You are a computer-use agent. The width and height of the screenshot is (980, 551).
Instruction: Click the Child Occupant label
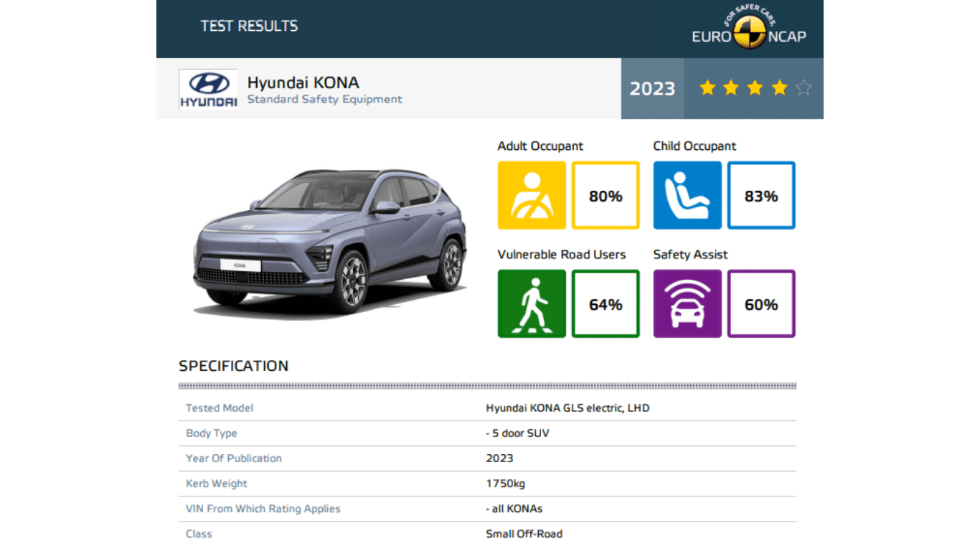pyautogui.click(x=694, y=146)
